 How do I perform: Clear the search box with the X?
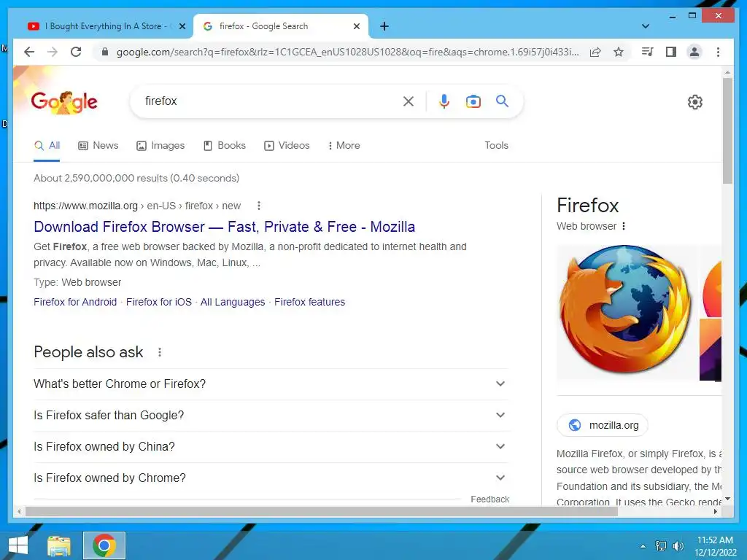[x=409, y=101]
